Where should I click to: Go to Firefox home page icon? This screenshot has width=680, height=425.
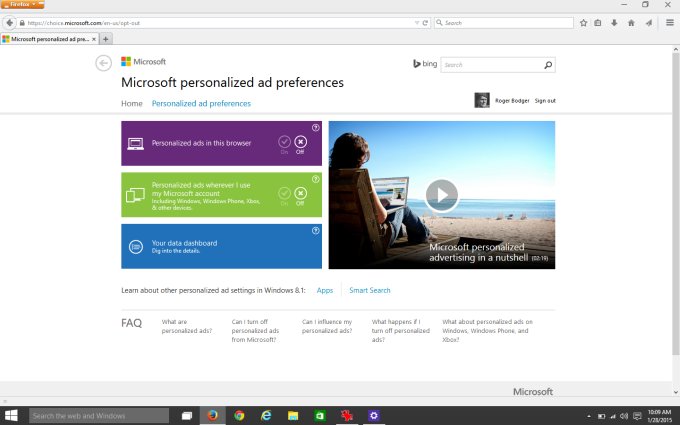[x=631, y=23]
